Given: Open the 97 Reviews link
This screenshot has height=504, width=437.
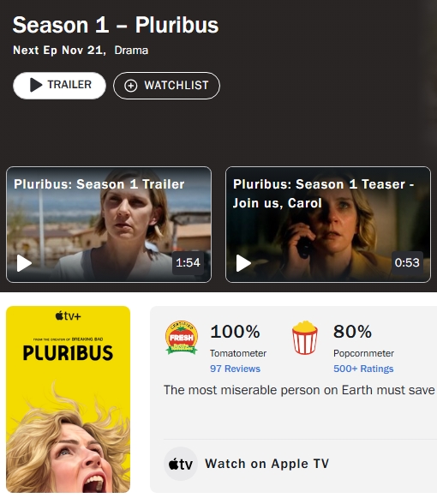Looking at the screenshot, I should coord(235,369).
